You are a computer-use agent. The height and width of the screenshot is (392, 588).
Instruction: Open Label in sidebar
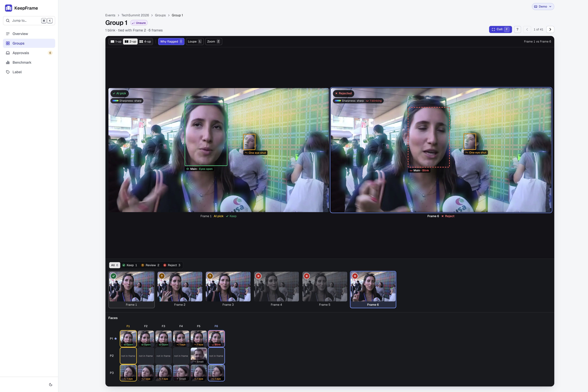tap(29, 72)
